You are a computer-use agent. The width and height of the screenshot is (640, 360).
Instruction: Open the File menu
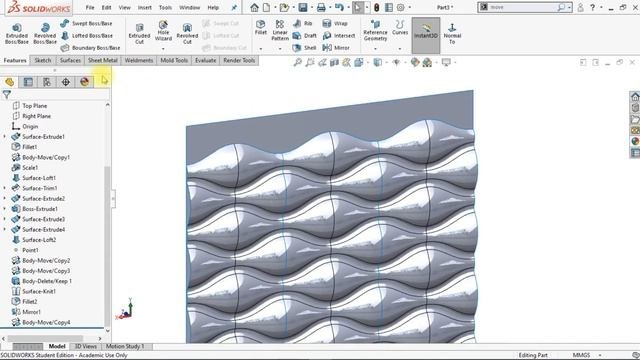pyautogui.click(x=90, y=7)
